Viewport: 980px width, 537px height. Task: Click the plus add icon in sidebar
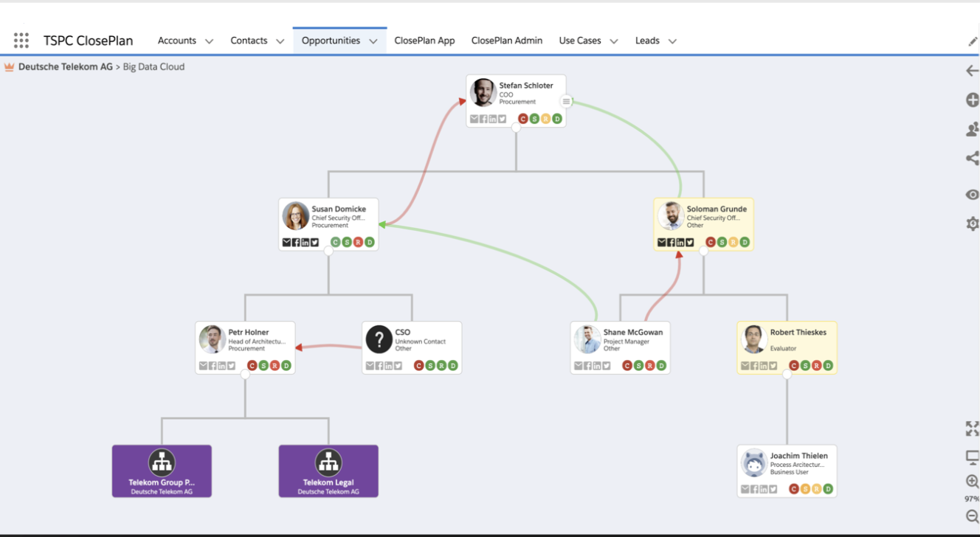coord(973,100)
